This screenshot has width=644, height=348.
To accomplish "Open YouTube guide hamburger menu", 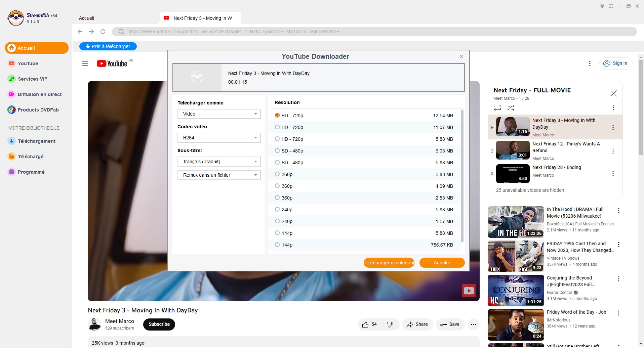I will point(85,63).
